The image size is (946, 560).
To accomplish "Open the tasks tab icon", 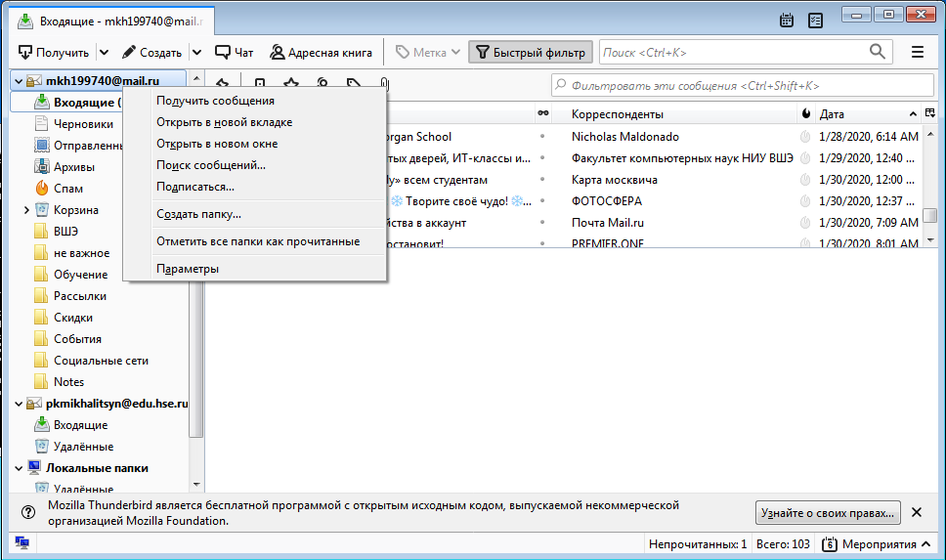I will (815, 21).
